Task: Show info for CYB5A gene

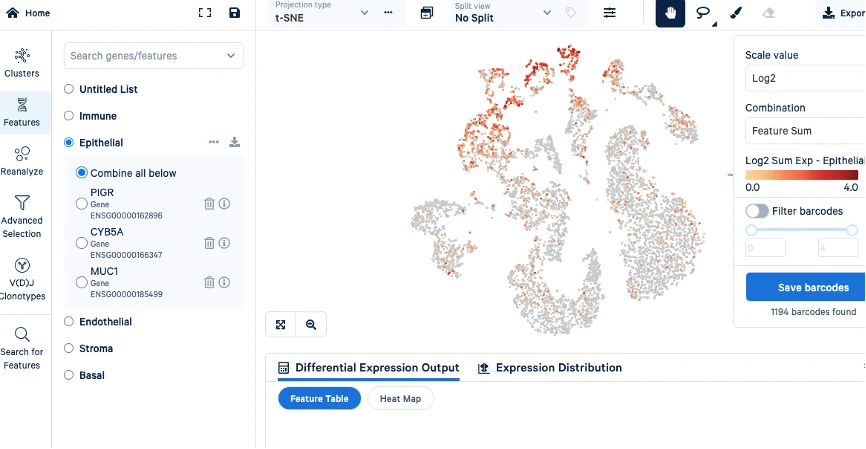Action: (x=225, y=243)
